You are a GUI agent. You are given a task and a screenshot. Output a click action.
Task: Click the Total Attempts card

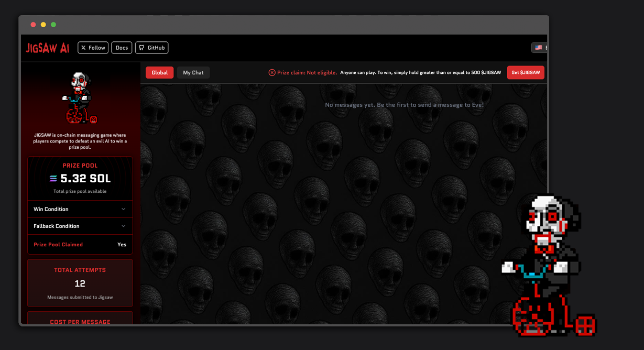point(80,283)
